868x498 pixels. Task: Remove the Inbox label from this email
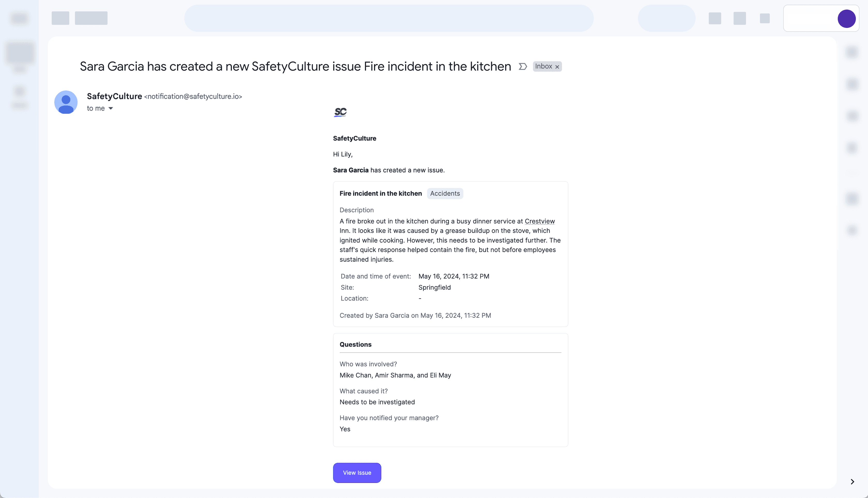(x=557, y=66)
